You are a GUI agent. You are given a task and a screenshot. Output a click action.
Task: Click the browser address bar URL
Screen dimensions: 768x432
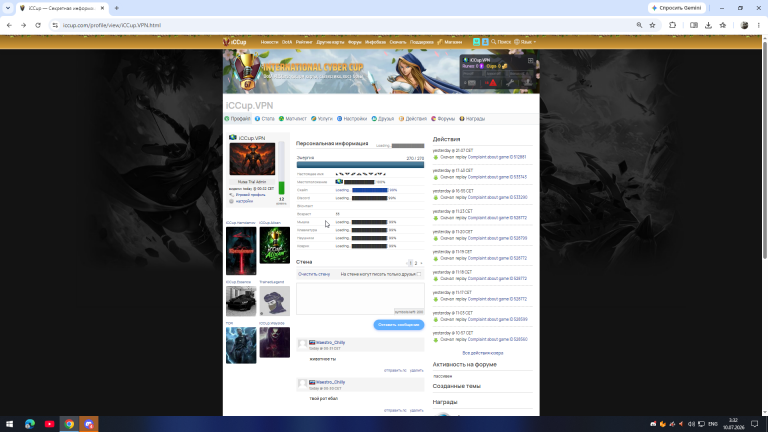[112, 25]
